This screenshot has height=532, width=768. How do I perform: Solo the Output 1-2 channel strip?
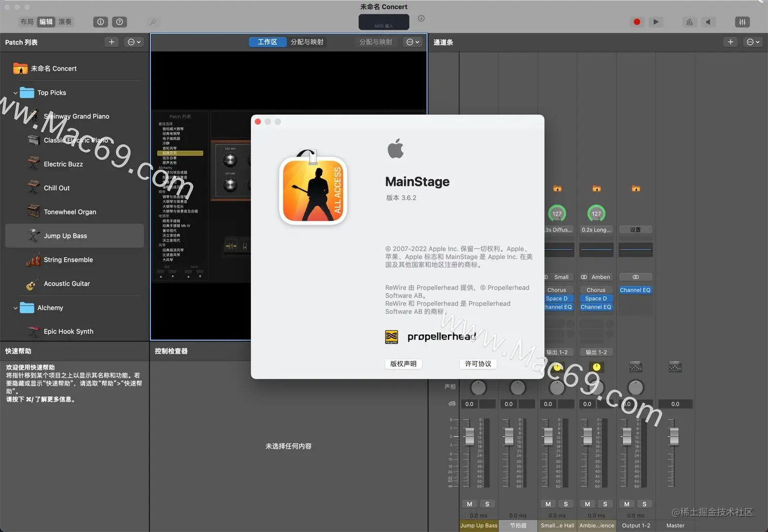click(645, 504)
